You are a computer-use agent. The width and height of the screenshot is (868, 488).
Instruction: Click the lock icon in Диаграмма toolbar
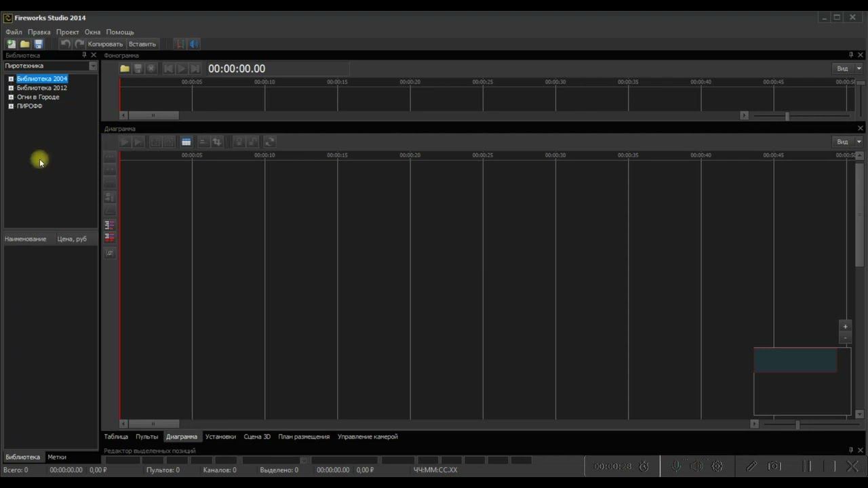click(239, 142)
